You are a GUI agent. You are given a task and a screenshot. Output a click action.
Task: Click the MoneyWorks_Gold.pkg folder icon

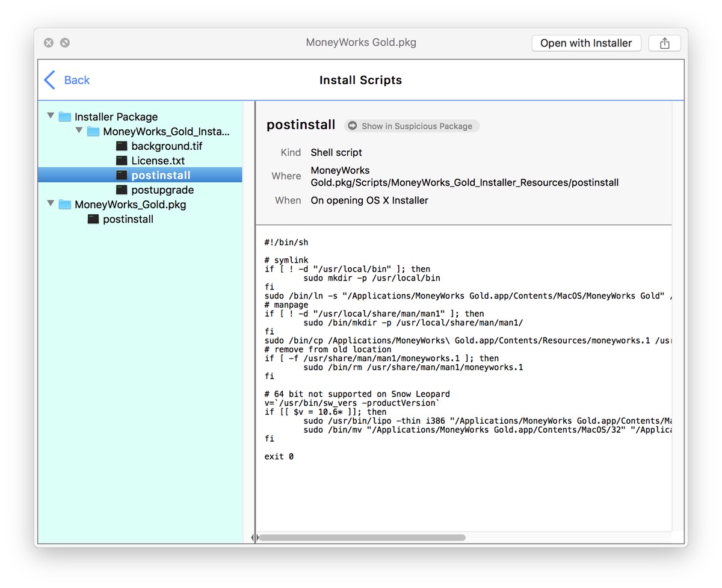[65, 205]
